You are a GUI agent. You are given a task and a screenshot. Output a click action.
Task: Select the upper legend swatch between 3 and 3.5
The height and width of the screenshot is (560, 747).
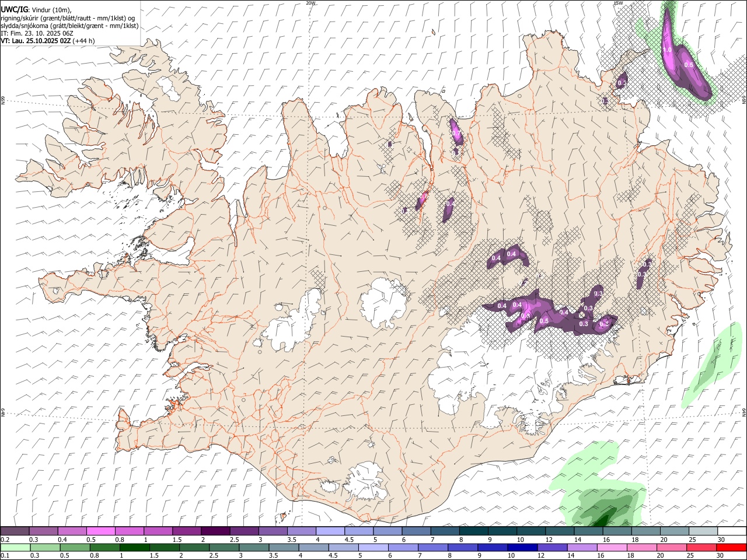pos(273,531)
